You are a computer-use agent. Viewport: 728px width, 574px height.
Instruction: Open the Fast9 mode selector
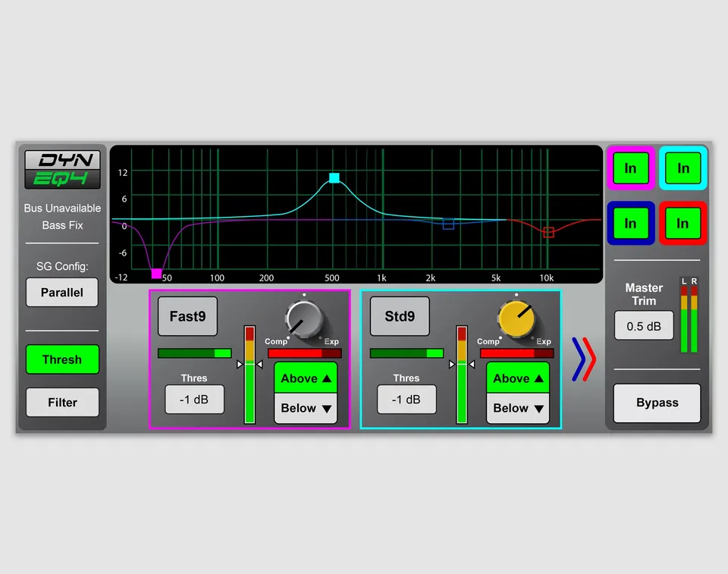[x=187, y=316]
